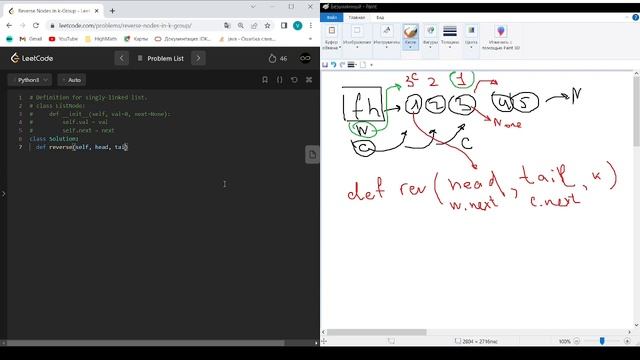Click Paint vertical scrollbar thumb

(636, 111)
